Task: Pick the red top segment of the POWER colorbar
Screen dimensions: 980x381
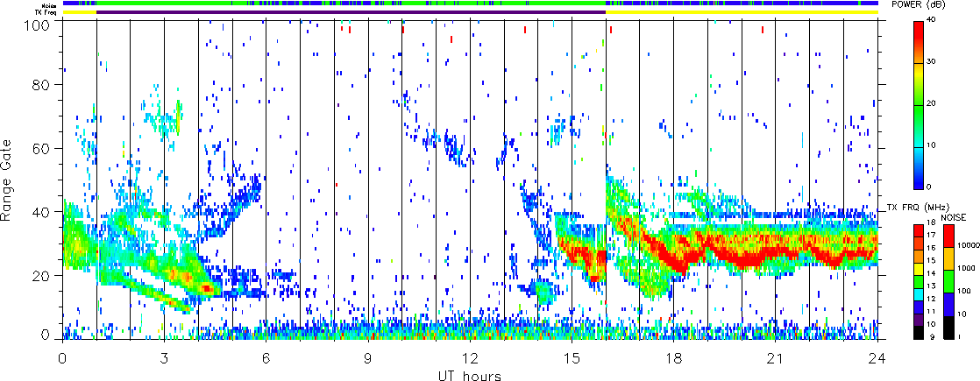Action: tap(918, 42)
